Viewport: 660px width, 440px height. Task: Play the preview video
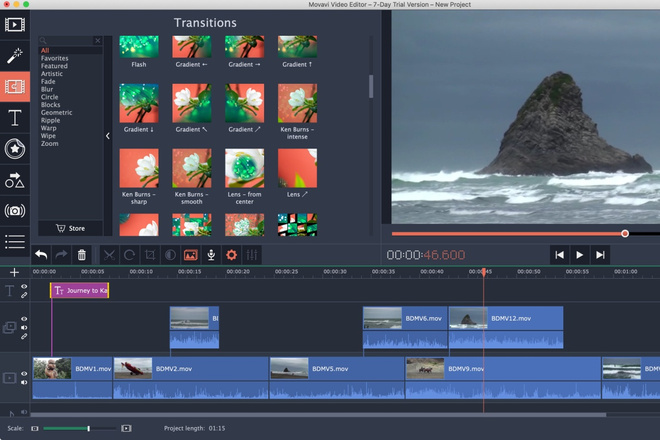(580, 255)
